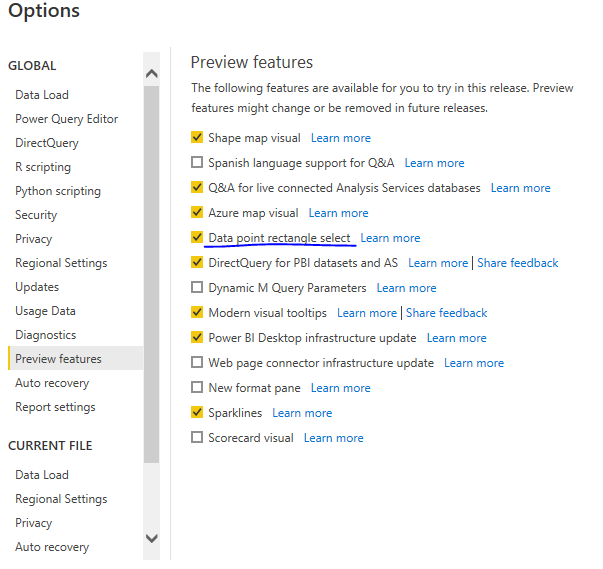Screen dimensions: 603x569
Task: Open Diagnostics options
Action: tap(46, 335)
